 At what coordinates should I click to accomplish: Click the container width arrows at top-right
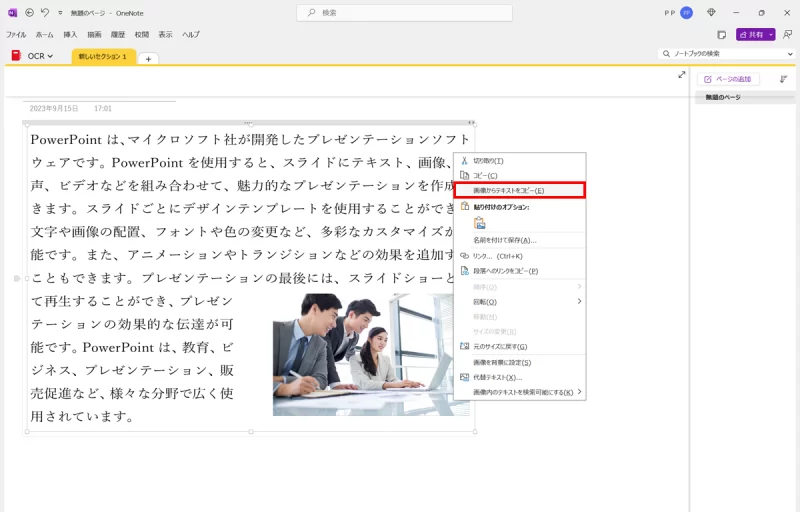pyautogui.click(x=471, y=123)
